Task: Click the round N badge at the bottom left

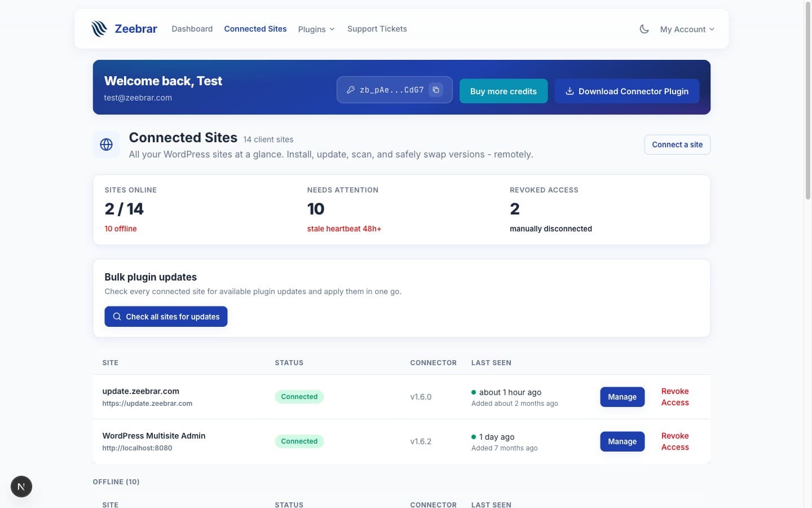Action: [21, 487]
